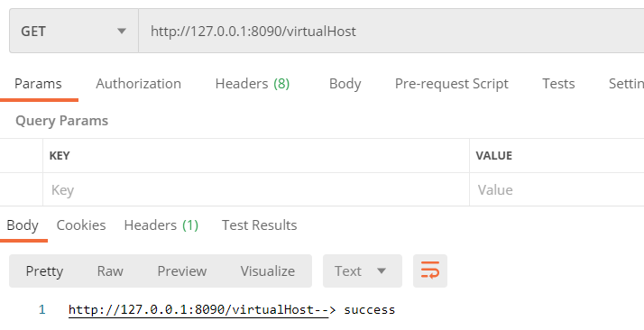Screen dimensions: 644x330
Task: Open the Tests tab
Action: [x=558, y=84]
